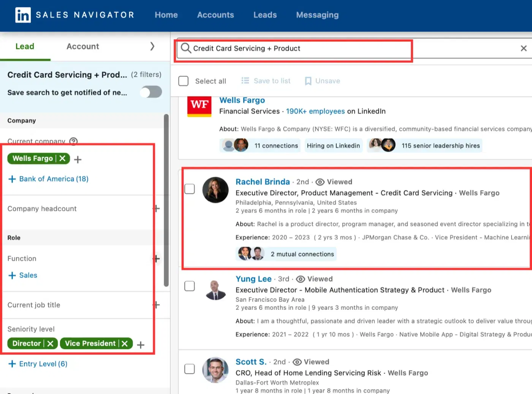Click the Hiring on Linkedin badge
The width and height of the screenshot is (532, 394).
click(333, 146)
